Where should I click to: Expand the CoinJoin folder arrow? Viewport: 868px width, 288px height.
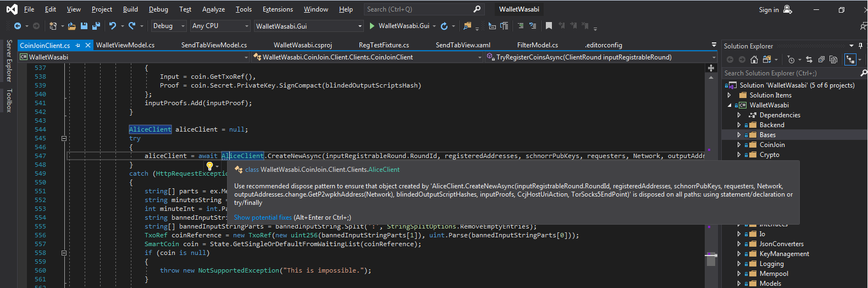[739, 145]
